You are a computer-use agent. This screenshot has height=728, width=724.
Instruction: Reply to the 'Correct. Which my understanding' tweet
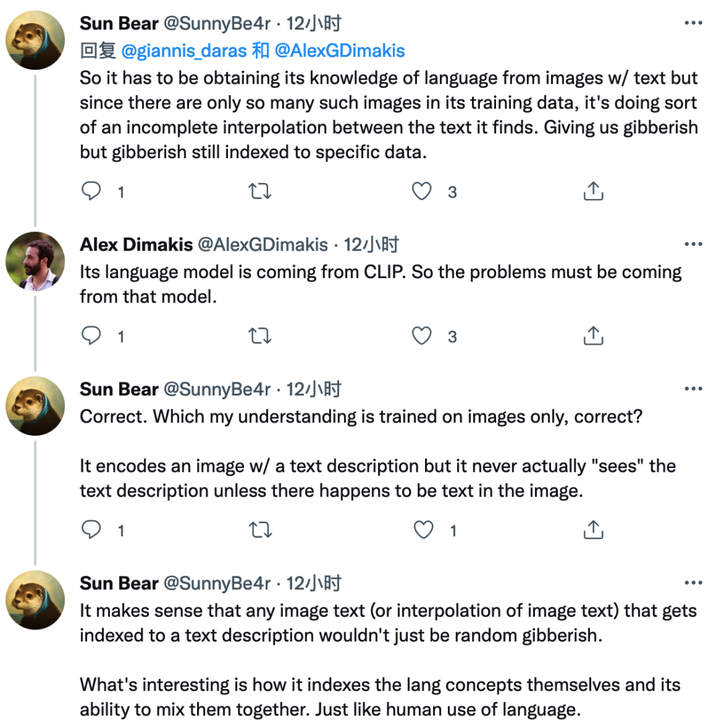[91, 531]
